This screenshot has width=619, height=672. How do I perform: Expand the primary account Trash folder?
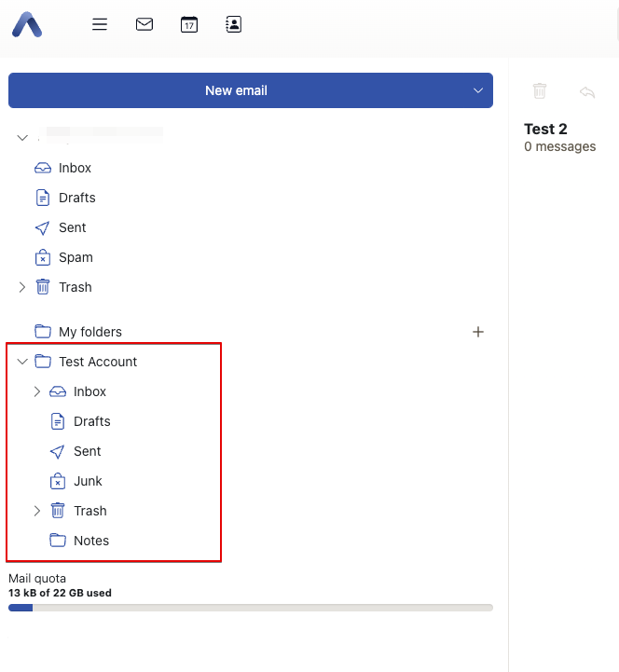(x=22, y=287)
